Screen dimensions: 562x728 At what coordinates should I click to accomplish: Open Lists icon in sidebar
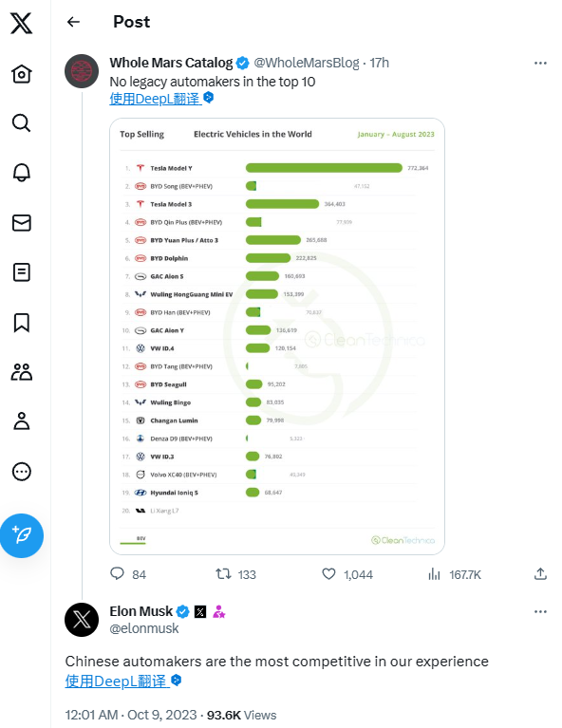click(22, 272)
